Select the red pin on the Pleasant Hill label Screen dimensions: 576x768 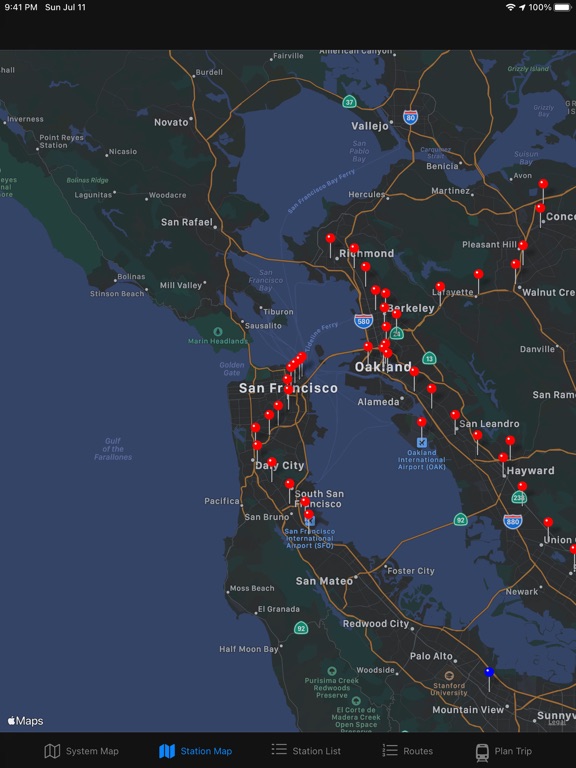523,245
